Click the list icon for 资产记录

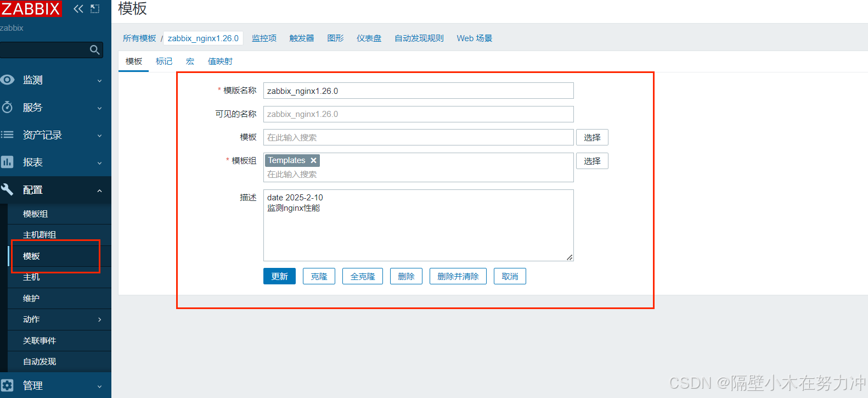(x=7, y=134)
